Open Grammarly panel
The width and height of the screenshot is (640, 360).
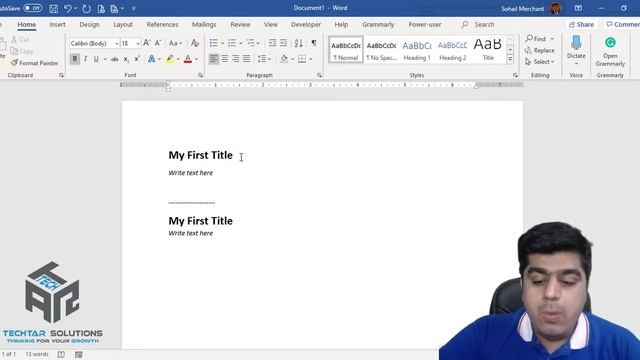point(610,51)
